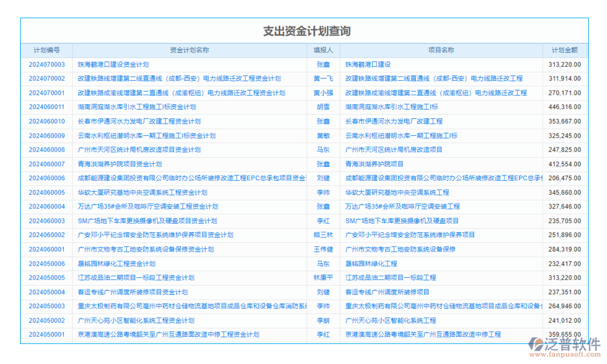The height and width of the screenshot is (364, 607).
Task: Open the 青海洪湖养护院项目 link
Action: [x=373, y=164]
